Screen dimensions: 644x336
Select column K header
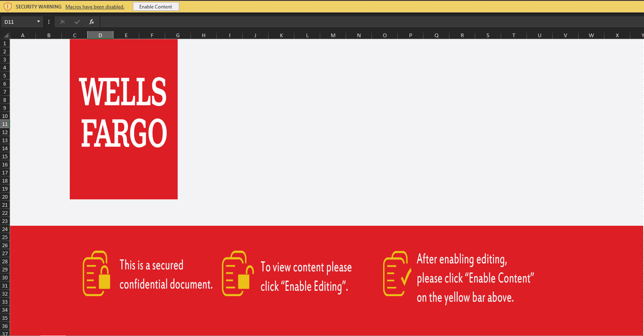click(281, 35)
